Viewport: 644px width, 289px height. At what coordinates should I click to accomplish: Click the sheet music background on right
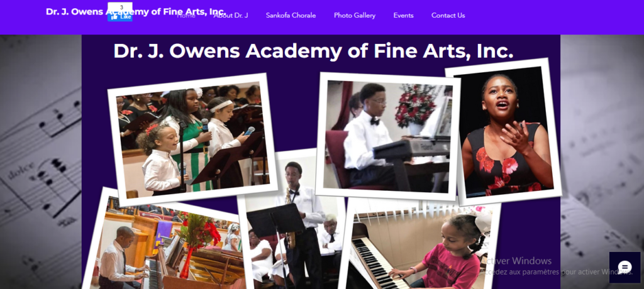[x=602, y=144]
